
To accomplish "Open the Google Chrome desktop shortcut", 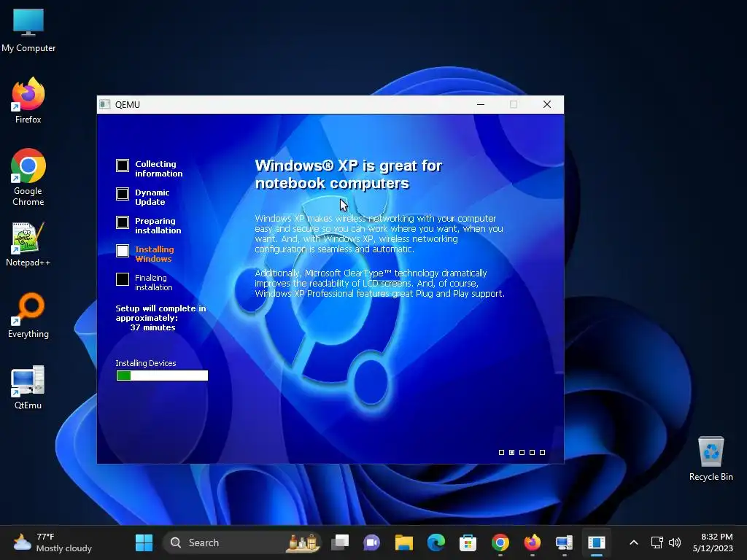I will point(28,177).
